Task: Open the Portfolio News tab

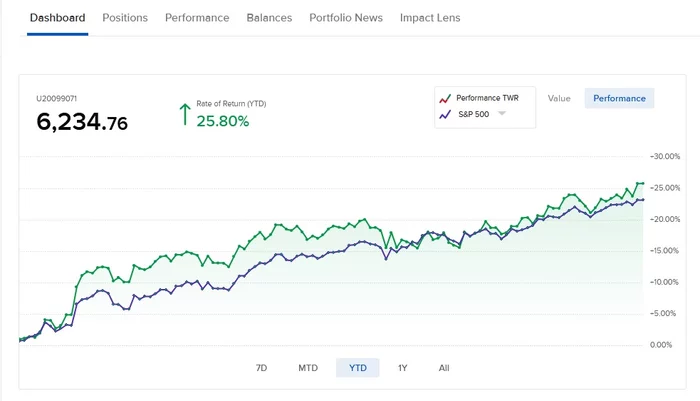Action: (346, 18)
